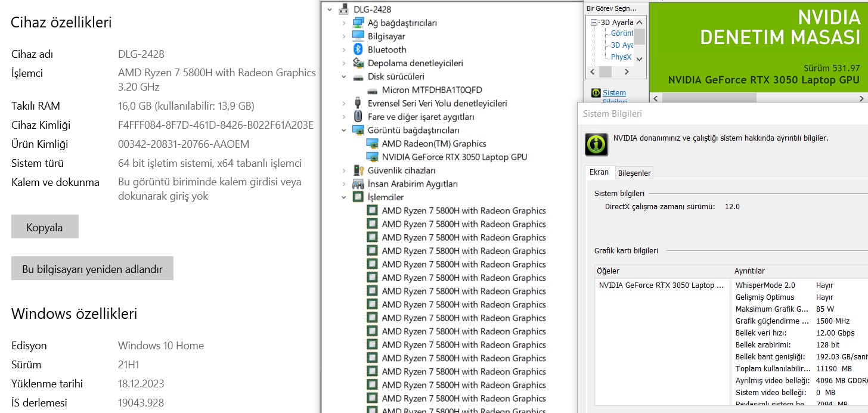Select NVIDIA GeForce RTX 3050 Laptop item in Öğeler list
The height and width of the screenshot is (413, 868).
click(662, 285)
